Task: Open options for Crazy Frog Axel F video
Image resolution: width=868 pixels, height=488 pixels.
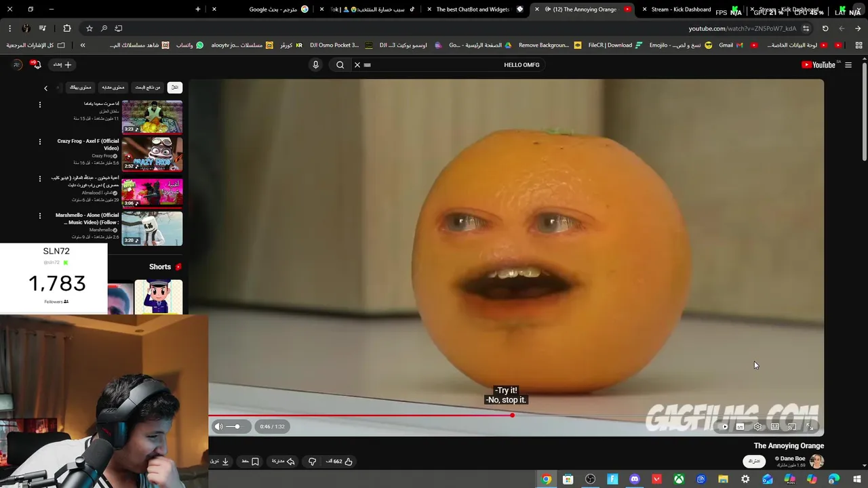Action: point(39,142)
